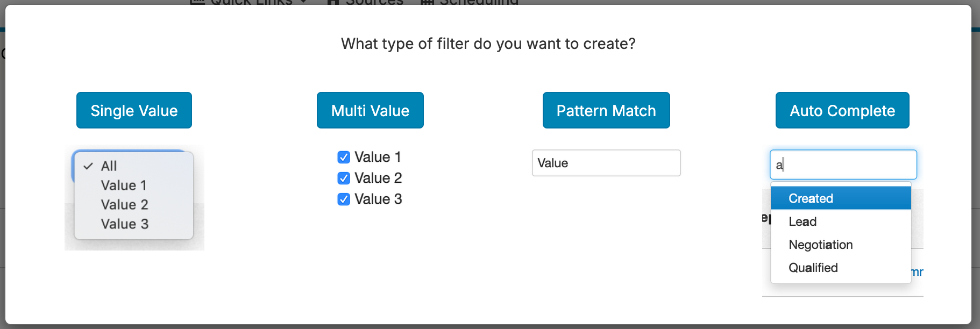This screenshot has width=980, height=329.
Task: Select 'Value 3' from the dropdown list
Action: pos(124,224)
